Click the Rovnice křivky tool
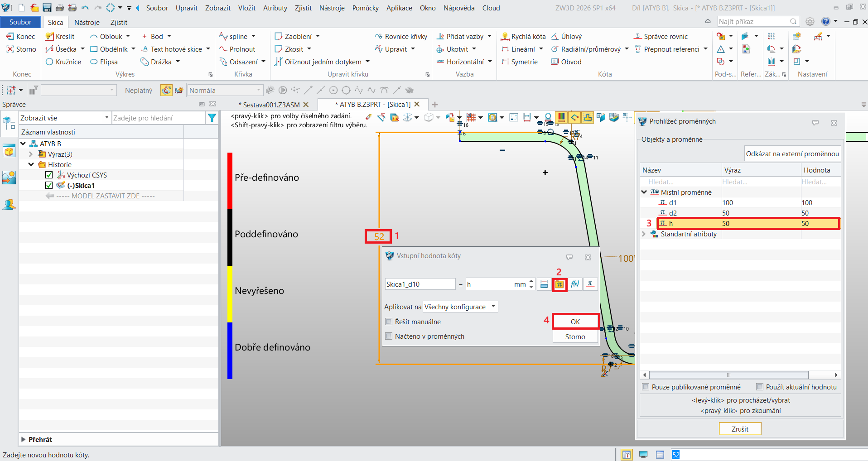The image size is (868, 461). tap(401, 36)
